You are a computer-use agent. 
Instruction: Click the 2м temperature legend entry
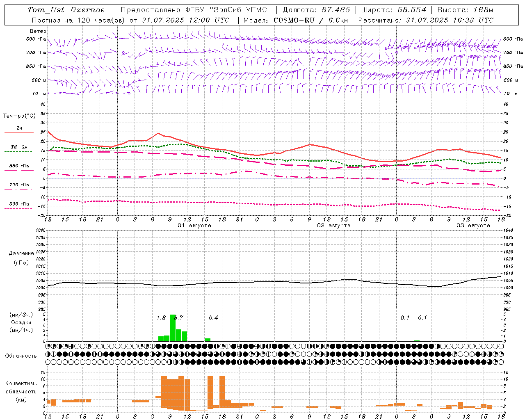point(19,128)
